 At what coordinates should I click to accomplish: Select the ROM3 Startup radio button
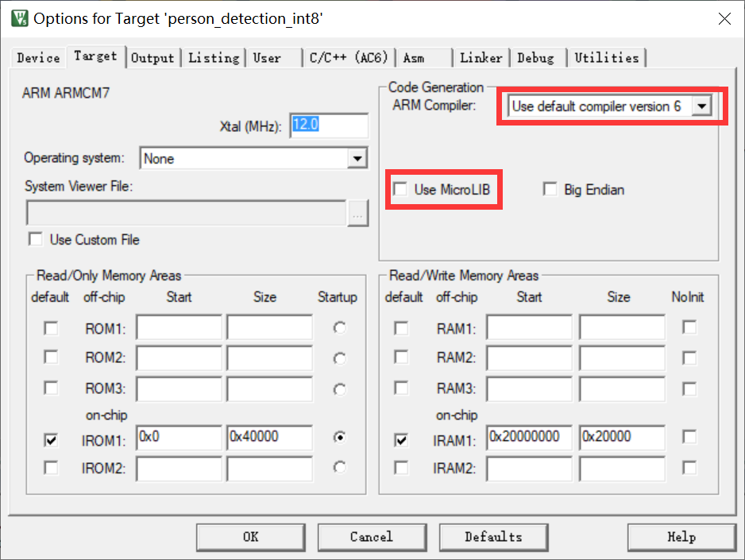pos(339,389)
